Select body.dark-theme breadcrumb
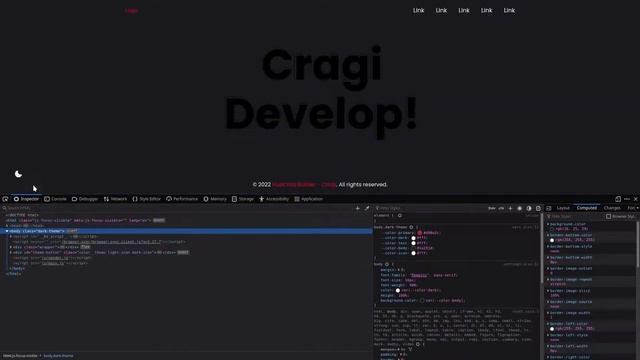The image size is (640, 360). (58, 356)
